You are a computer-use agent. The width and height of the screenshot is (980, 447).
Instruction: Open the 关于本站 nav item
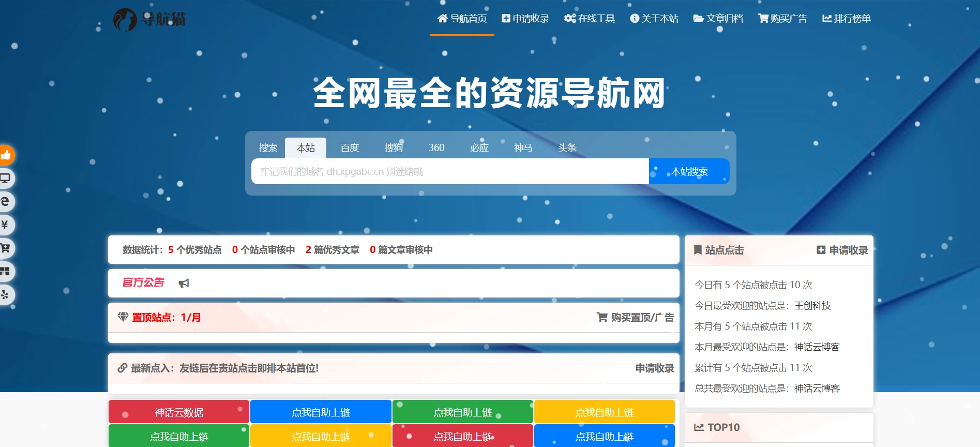point(654,19)
